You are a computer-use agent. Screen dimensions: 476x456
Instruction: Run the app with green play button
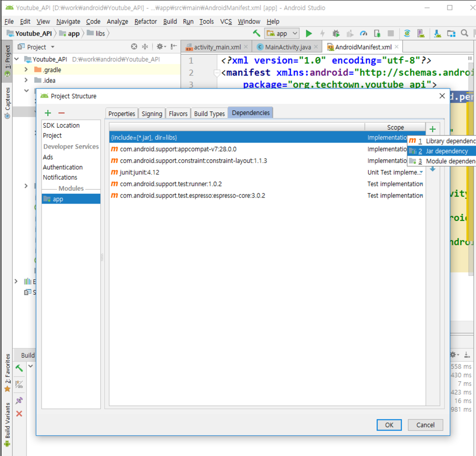pyautogui.click(x=309, y=34)
